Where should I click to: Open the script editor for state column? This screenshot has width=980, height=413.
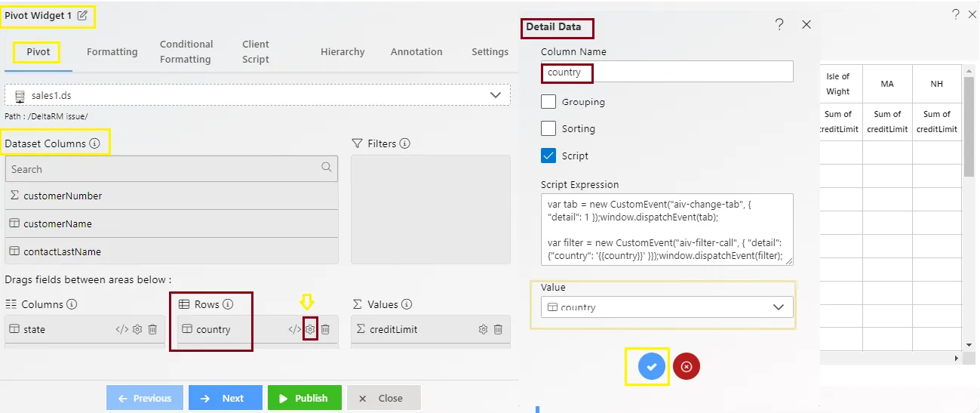(121, 330)
